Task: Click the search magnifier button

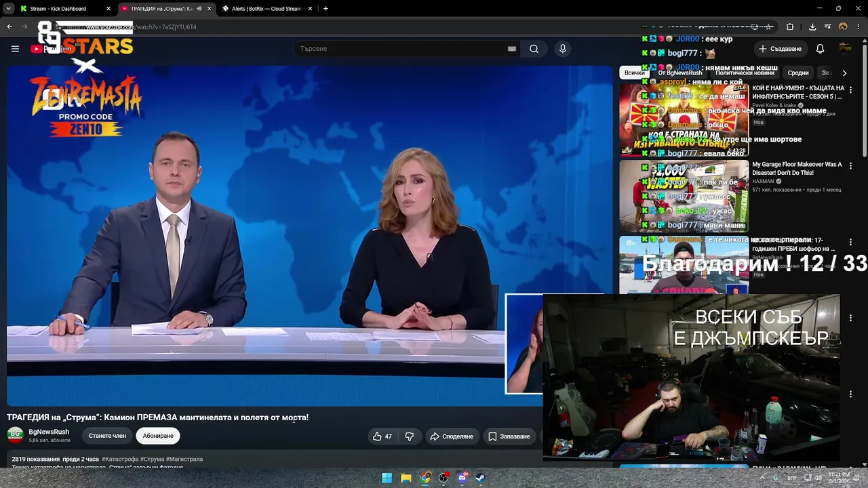Action: tap(534, 49)
